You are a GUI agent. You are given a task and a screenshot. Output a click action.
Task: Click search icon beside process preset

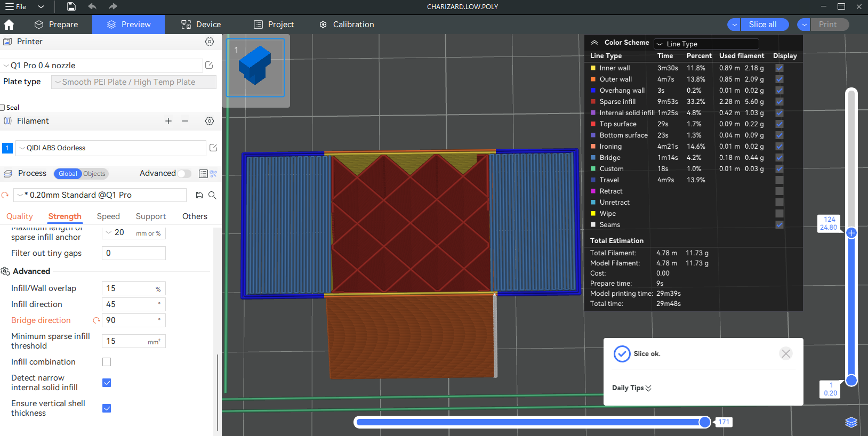212,195
